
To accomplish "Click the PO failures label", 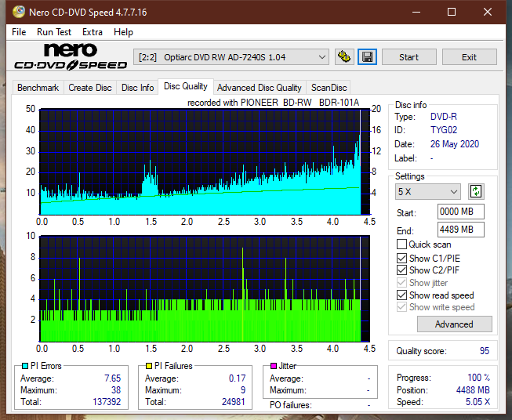I will pyautogui.click(x=291, y=405).
